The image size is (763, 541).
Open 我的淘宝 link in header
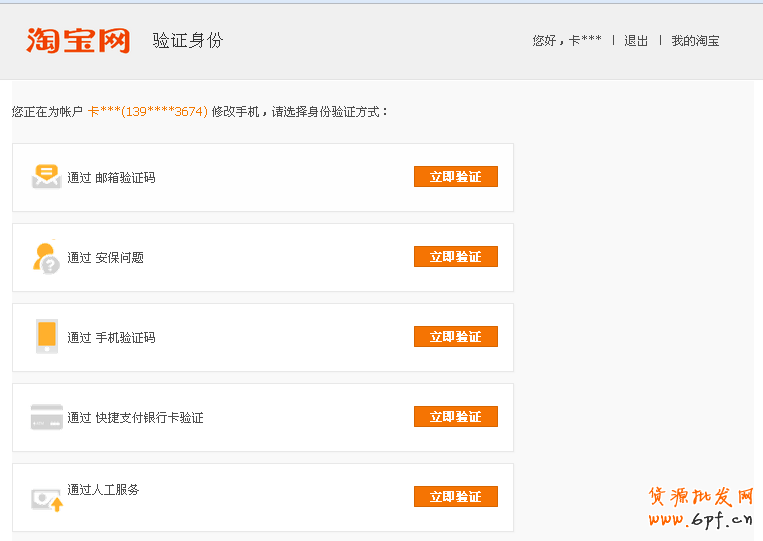(x=695, y=41)
